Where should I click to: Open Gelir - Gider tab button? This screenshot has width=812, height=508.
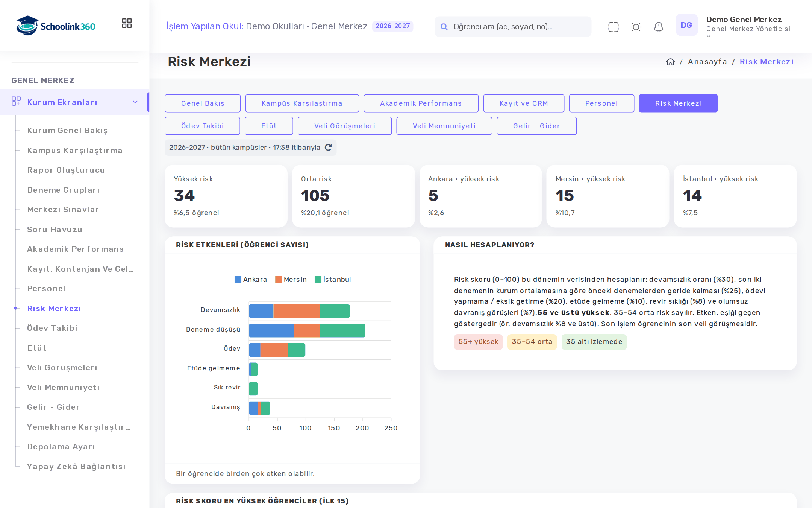point(537,126)
